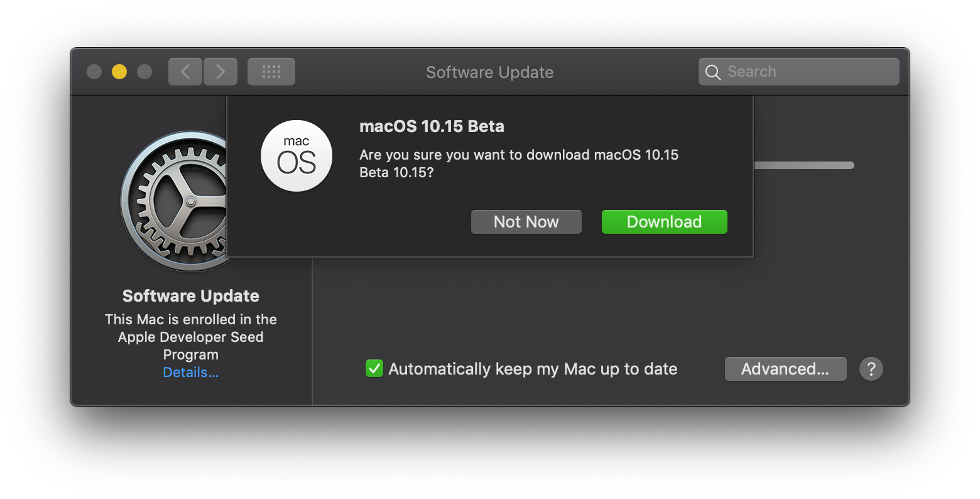Click the "Software Update" sidebar label
Screen dimensions: 980x499
click(191, 296)
